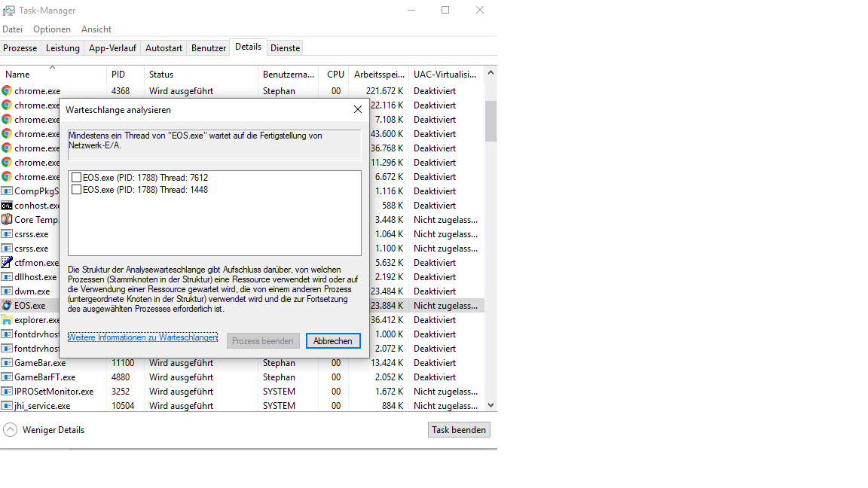Sort by UAC-Virtualisi... column header
Image resolution: width=868 pixels, height=488 pixels.
coord(446,74)
